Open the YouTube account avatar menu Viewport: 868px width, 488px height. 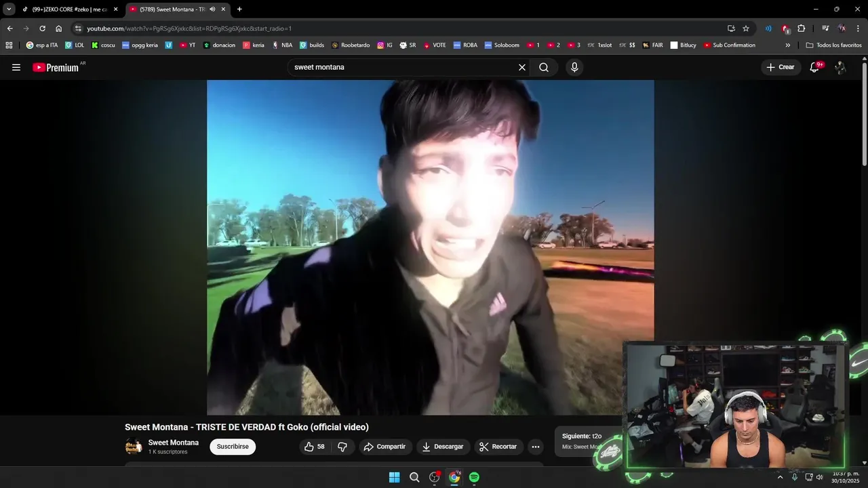840,67
